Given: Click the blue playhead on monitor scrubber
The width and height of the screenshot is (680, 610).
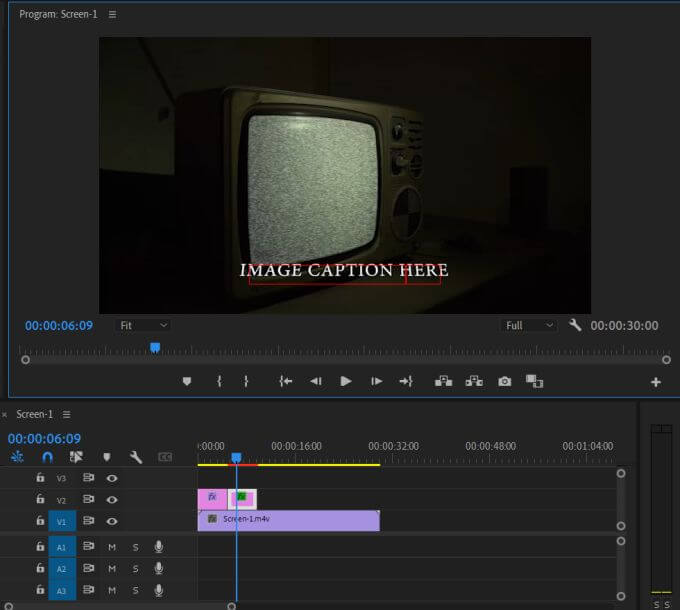Looking at the screenshot, I should click(x=155, y=347).
